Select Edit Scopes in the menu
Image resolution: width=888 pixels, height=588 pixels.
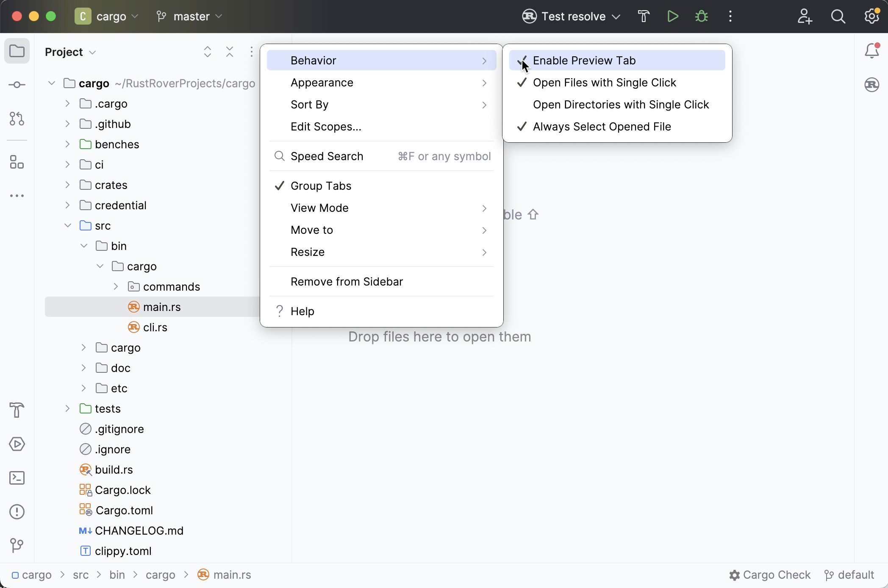coord(325,126)
